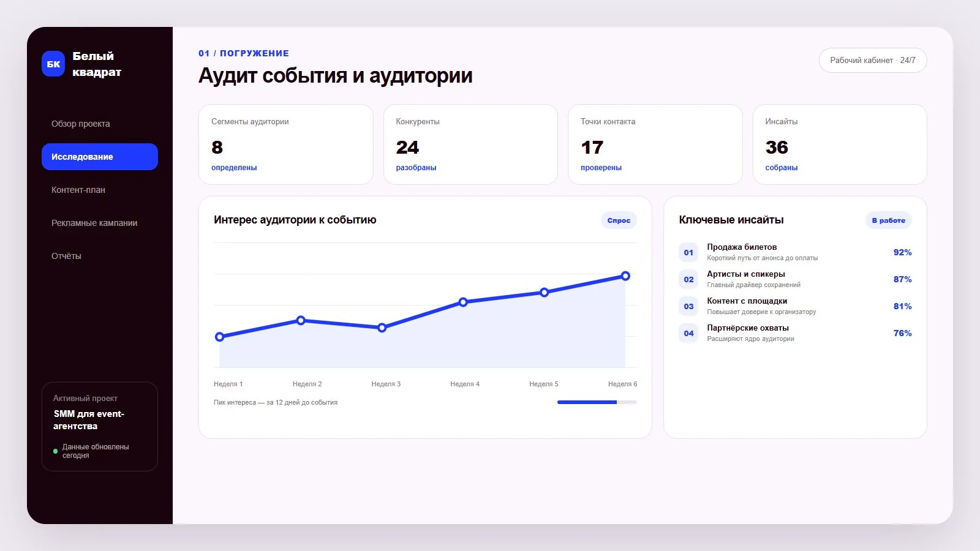Click the проверены link text
Image resolution: width=980 pixels, height=551 pixels.
pos(601,168)
